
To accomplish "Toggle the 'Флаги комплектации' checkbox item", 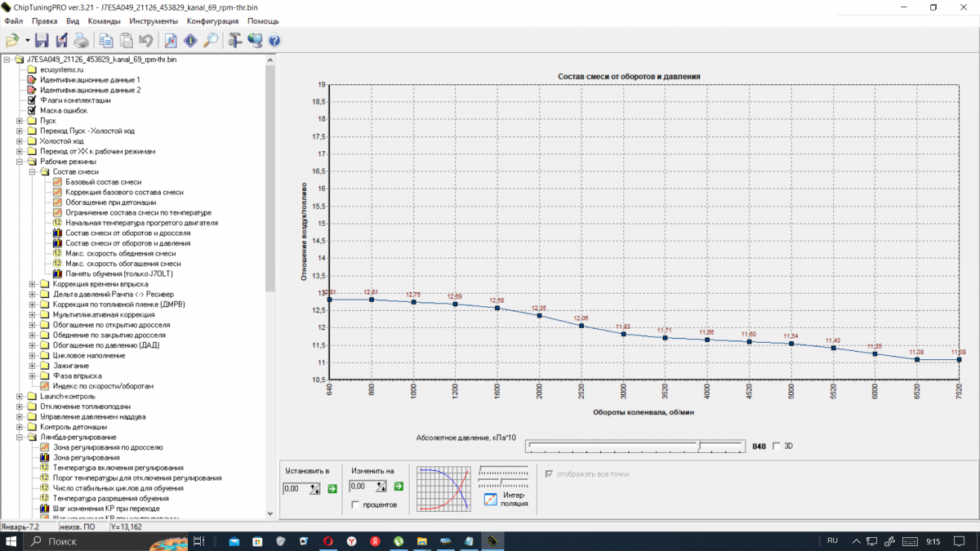I will coord(32,100).
